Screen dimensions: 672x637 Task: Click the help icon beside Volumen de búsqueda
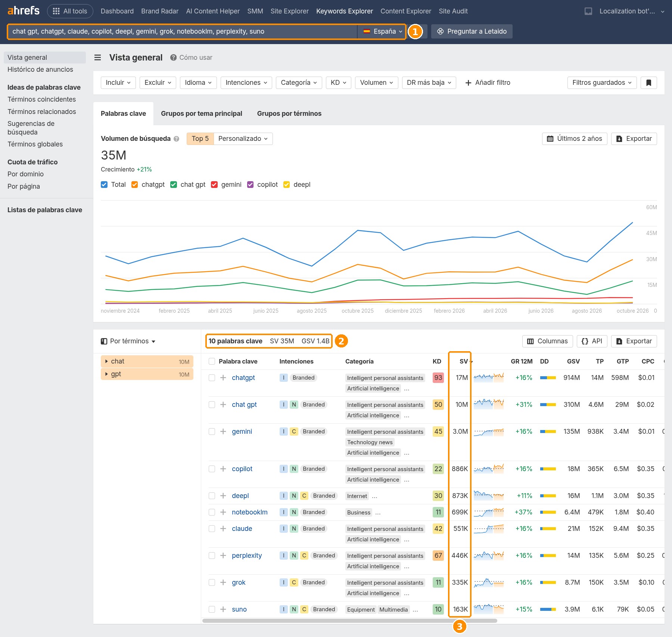pos(177,139)
